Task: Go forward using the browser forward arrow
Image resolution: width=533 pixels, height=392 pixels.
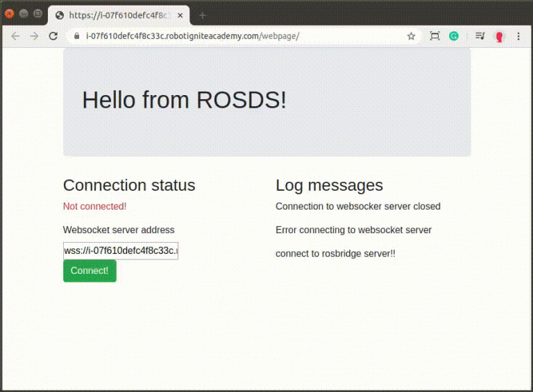Action: coord(34,36)
